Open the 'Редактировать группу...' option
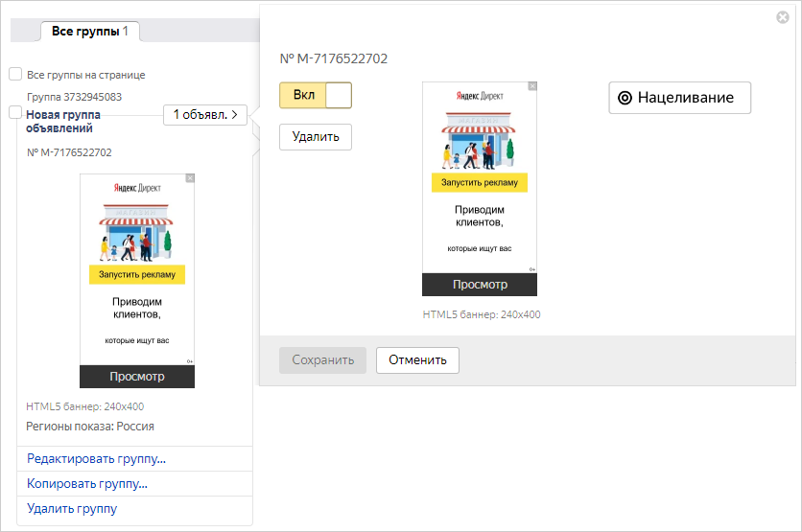 pos(96,459)
